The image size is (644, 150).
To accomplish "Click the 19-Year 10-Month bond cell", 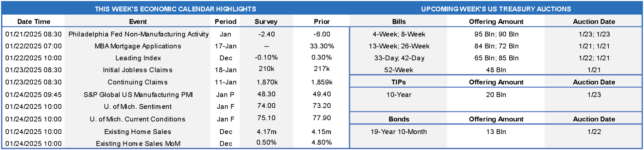I will (398, 132).
